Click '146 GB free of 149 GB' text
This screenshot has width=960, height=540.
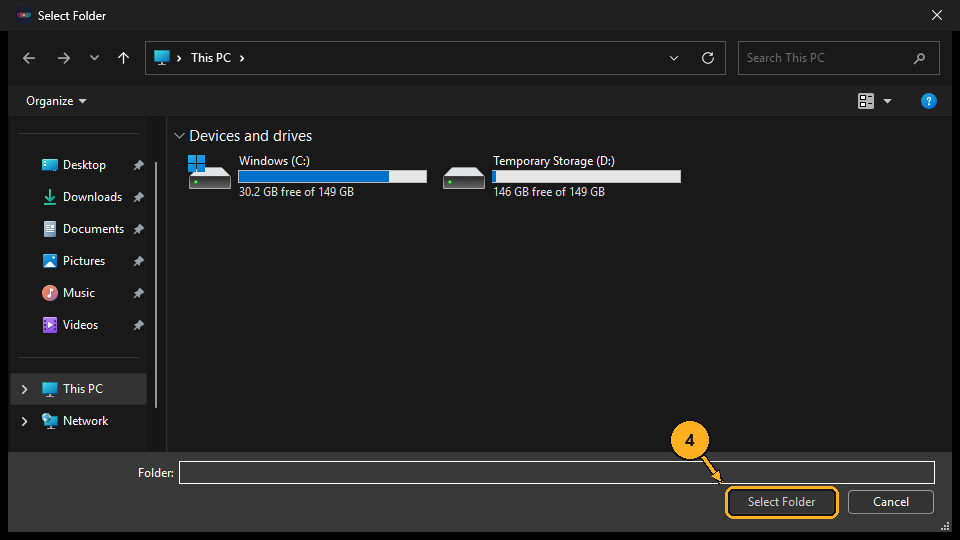(x=549, y=192)
